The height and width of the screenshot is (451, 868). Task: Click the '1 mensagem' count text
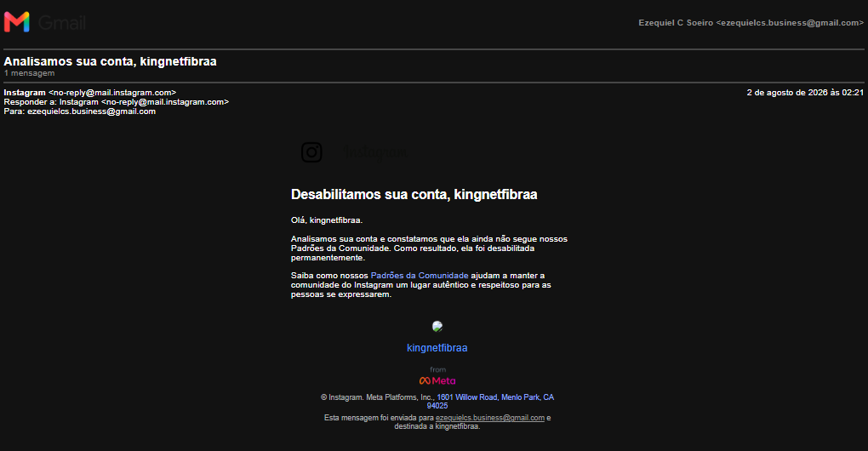tap(29, 73)
